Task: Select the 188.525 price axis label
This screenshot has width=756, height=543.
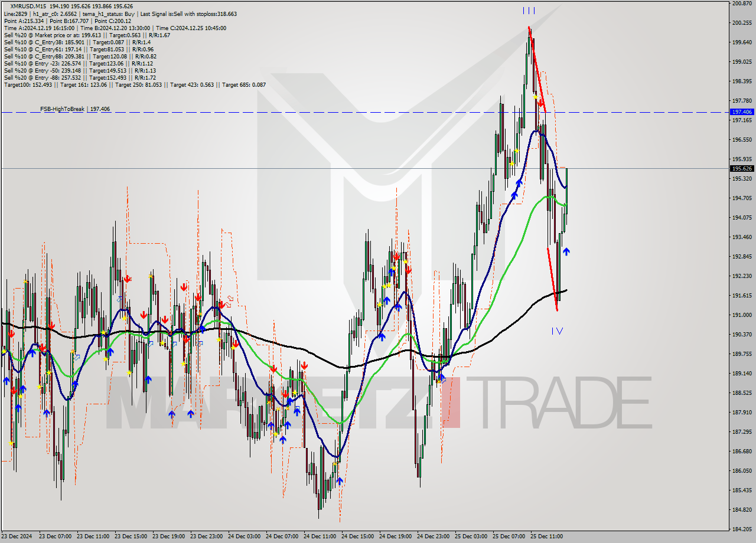Action: pos(742,392)
